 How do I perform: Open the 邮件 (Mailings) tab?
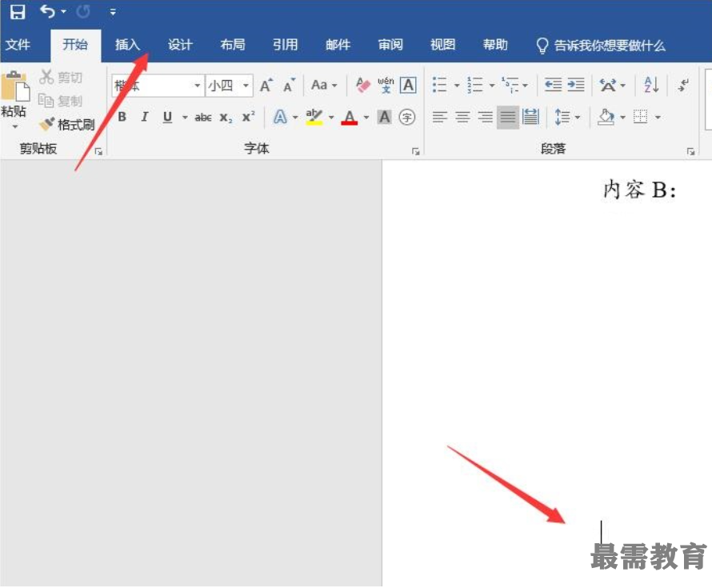coord(338,45)
